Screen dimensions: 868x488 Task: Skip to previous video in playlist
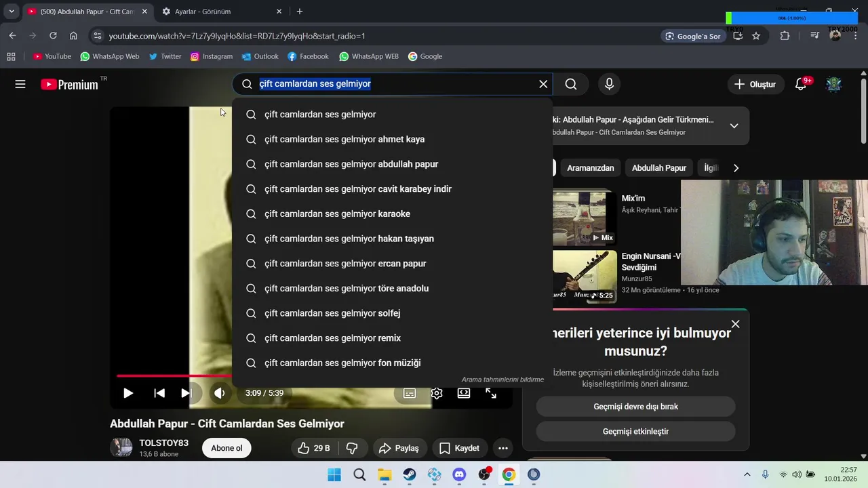point(159,393)
